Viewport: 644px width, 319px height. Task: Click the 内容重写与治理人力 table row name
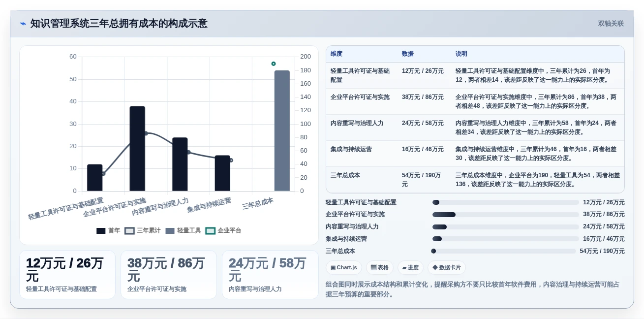tap(357, 123)
